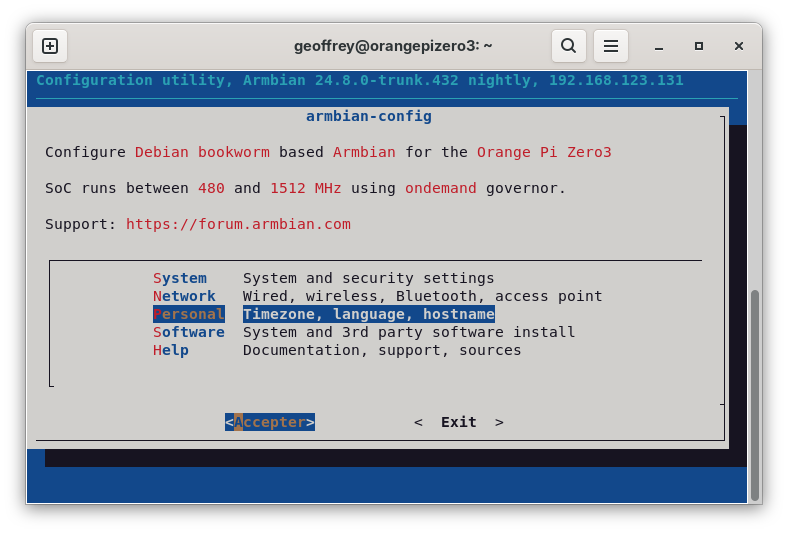Click the forum.armbian.com support link
The image size is (788, 533).
click(238, 224)
